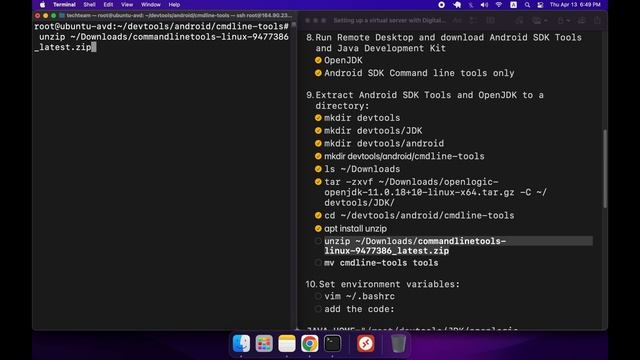Click the Terminal window scrollbar top marker

pos(293,25)
